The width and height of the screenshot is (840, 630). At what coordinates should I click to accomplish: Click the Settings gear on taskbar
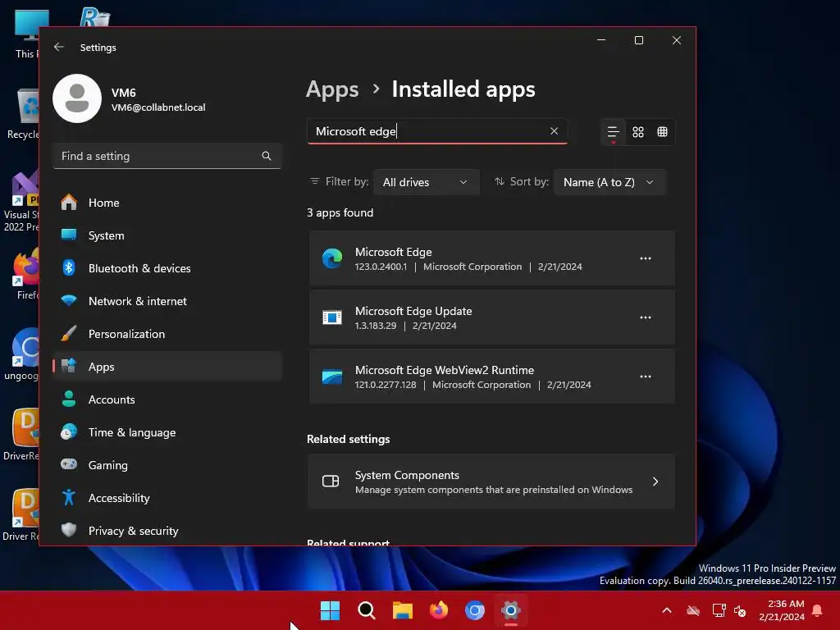pyautogui.click(x=511, y=610)
